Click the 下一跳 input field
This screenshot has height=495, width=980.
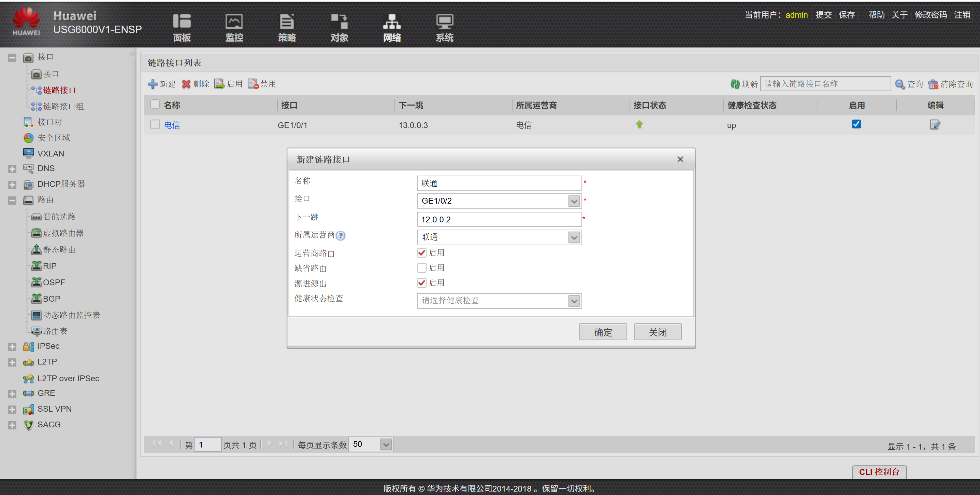pos(499,219)
